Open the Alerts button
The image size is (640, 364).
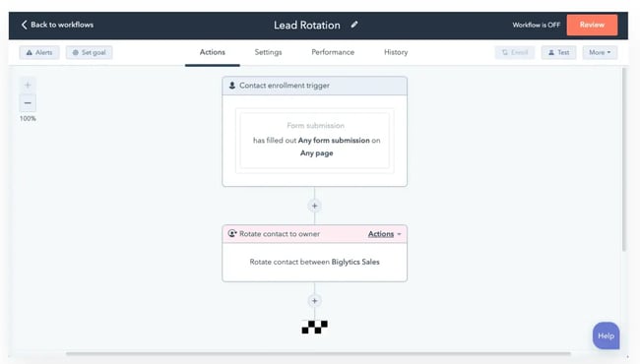(x=39, y=52)
